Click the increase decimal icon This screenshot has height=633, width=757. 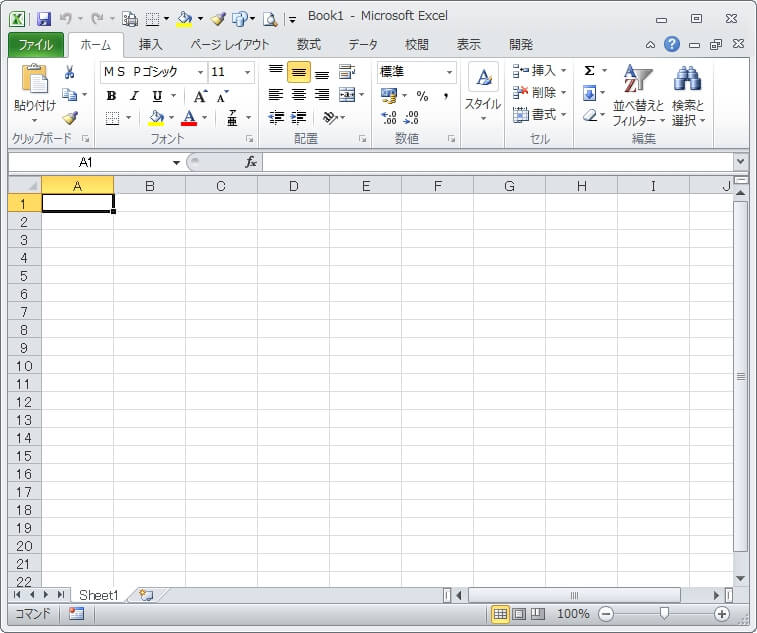pyautogui.click(x=389, y=118)
